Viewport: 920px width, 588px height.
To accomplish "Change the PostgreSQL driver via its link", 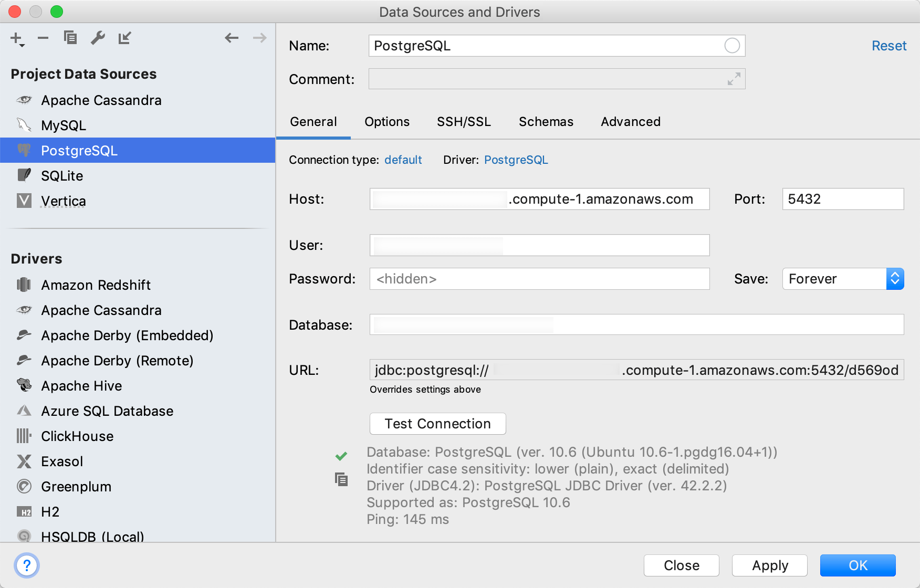I will tap(516, 160).
